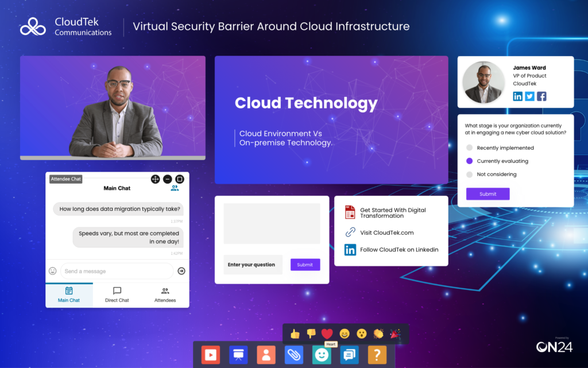Click the Send a message field

click(117, 271)
